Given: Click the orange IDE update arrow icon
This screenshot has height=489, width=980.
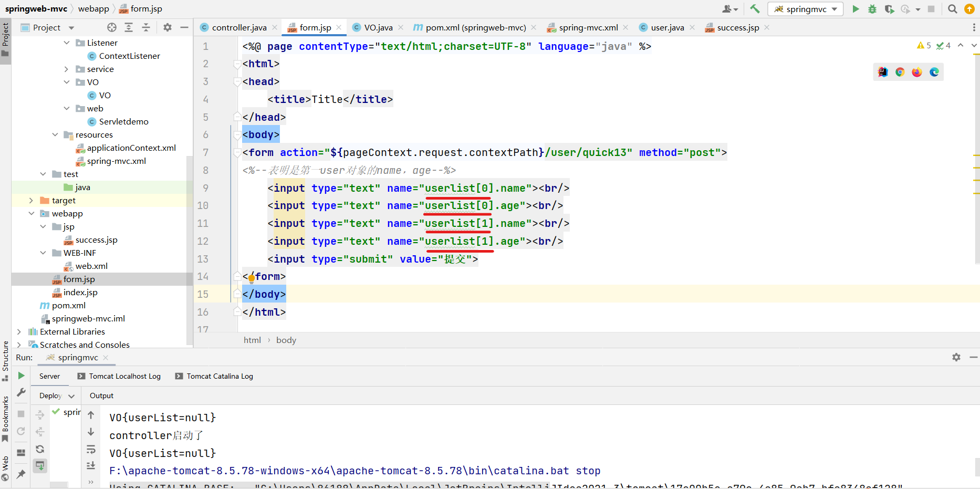Looking at the screenshot, I should pyautogui.click(x=969, y=9).
